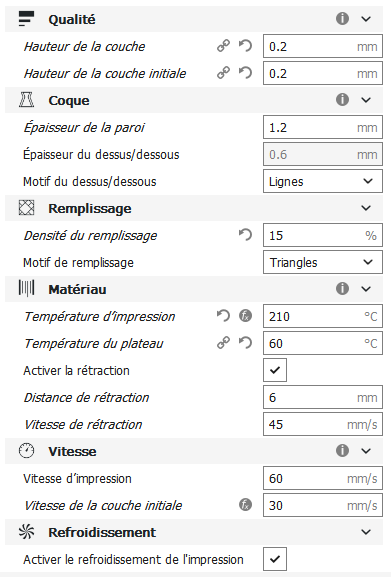Open Motif du dessus/dessous Lignes dropdown
Image resolution: width=391 pixels, height=577 pixels.
[323, 181]
